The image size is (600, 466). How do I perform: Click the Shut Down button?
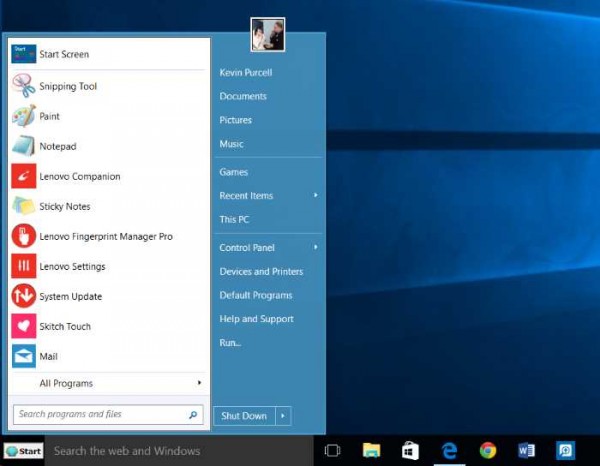(x=244, y=416)
